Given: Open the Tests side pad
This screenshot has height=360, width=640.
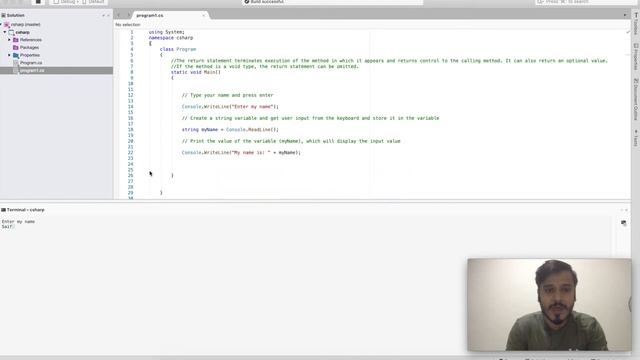Looking at the screenshot, I should 636,138.
